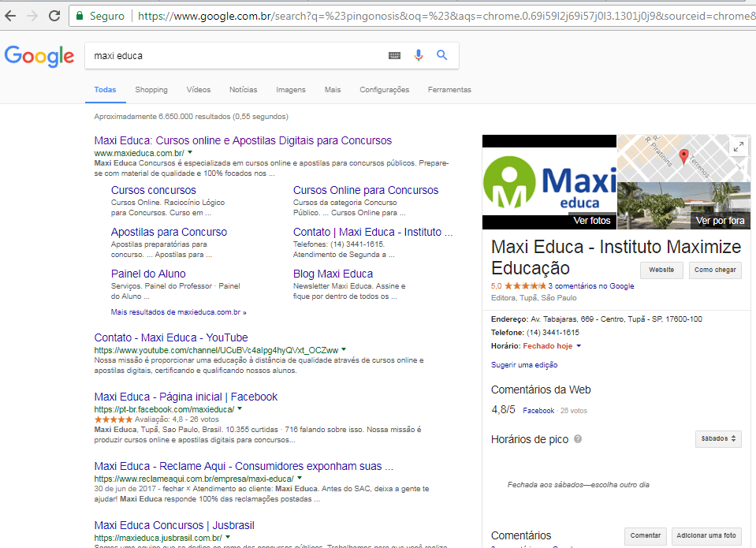The image size is (756, 548).
Task: Switch to the Shopping tab
Action: (151, 90)
